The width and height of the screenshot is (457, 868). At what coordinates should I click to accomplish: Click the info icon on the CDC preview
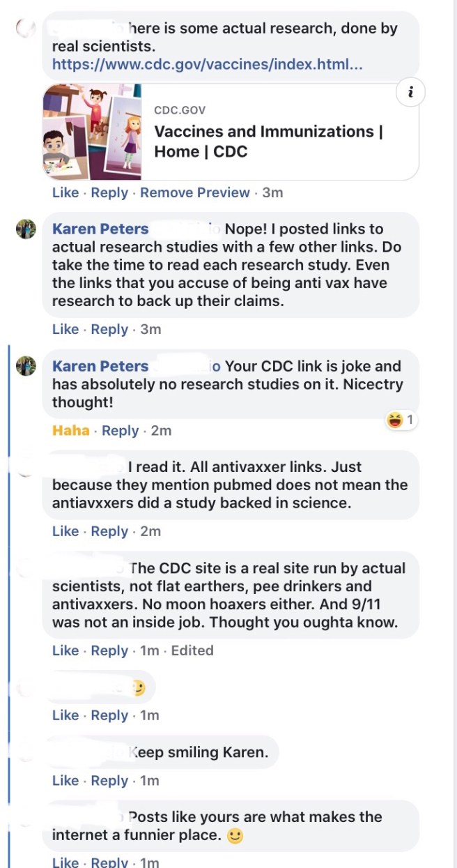(410, 93)
